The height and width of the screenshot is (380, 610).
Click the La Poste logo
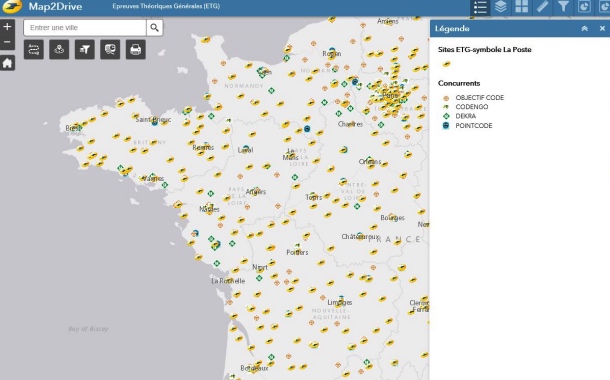click(x=12, y=6)
